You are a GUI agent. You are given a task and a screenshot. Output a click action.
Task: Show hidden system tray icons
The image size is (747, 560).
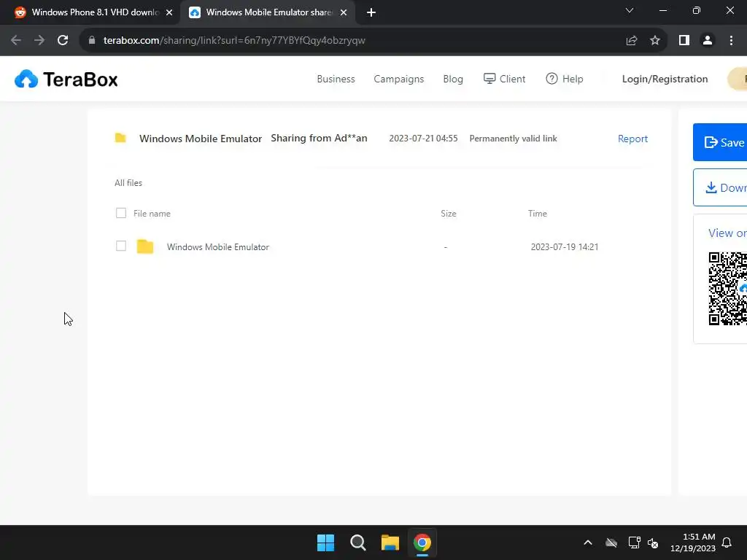click(588, 542)
